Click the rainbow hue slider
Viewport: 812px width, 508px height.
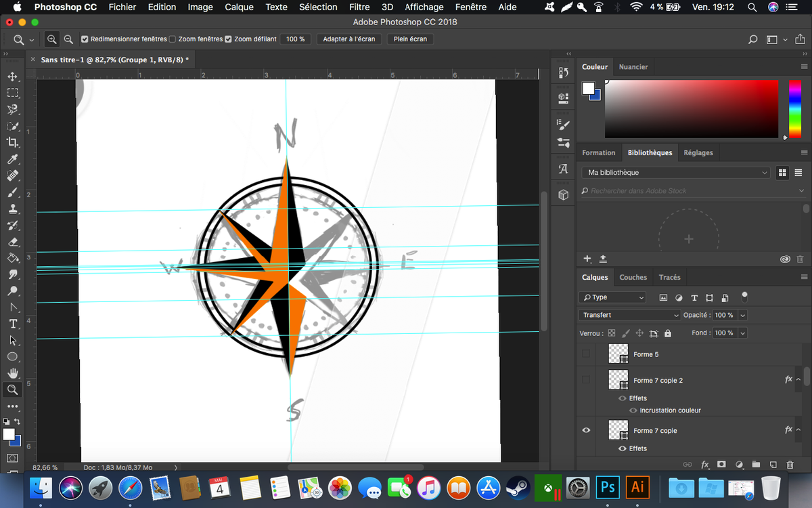794,109
